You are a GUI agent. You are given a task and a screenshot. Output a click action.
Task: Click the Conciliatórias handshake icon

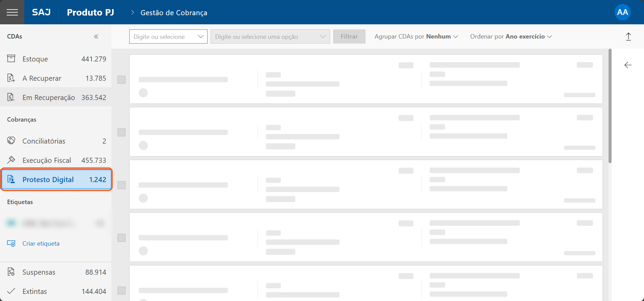11,141
